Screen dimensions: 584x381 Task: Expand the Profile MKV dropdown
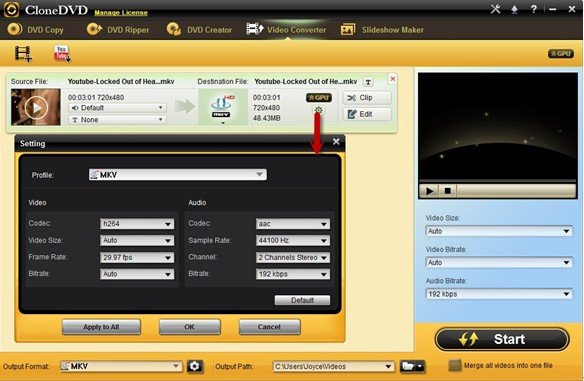tap(178, 175)
